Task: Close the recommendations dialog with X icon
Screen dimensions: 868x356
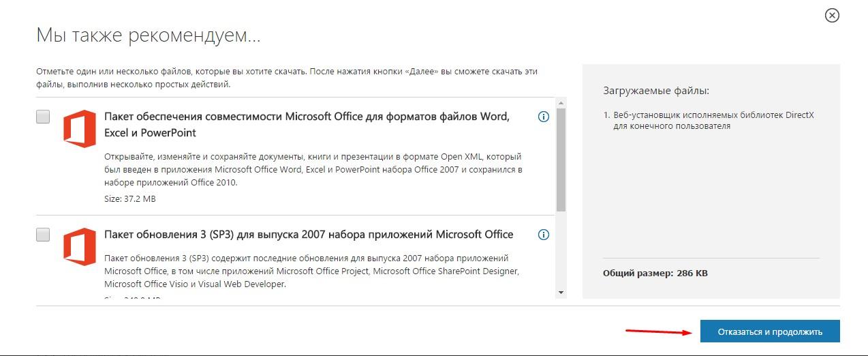Action: [x=832, y=15]
